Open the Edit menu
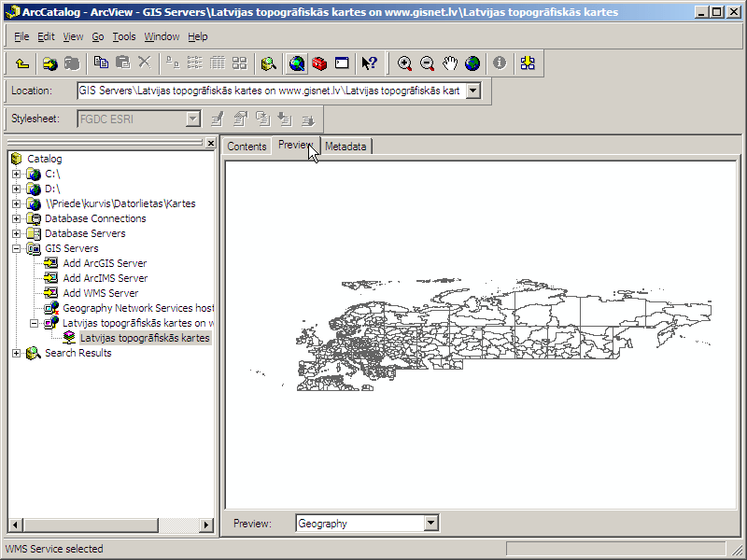The height and width of the screenshot is (560, 747). [46, 36]
